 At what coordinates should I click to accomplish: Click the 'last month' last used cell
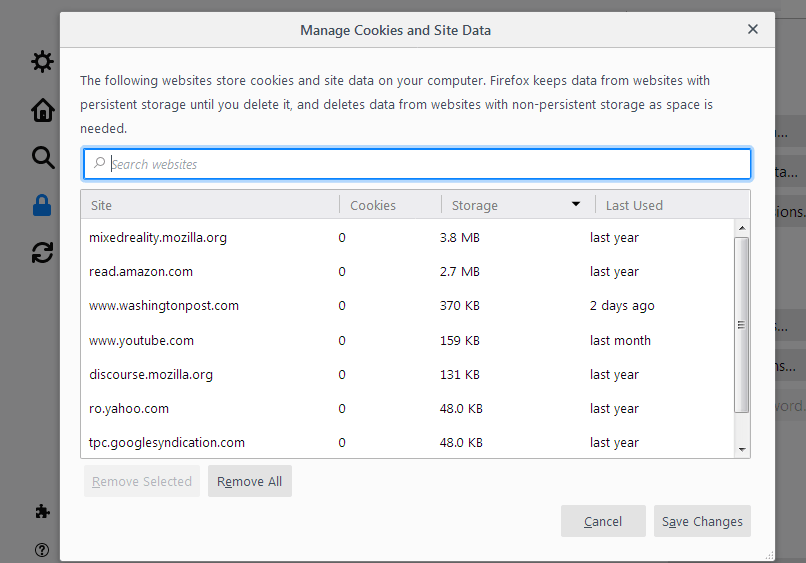(620, 340)
